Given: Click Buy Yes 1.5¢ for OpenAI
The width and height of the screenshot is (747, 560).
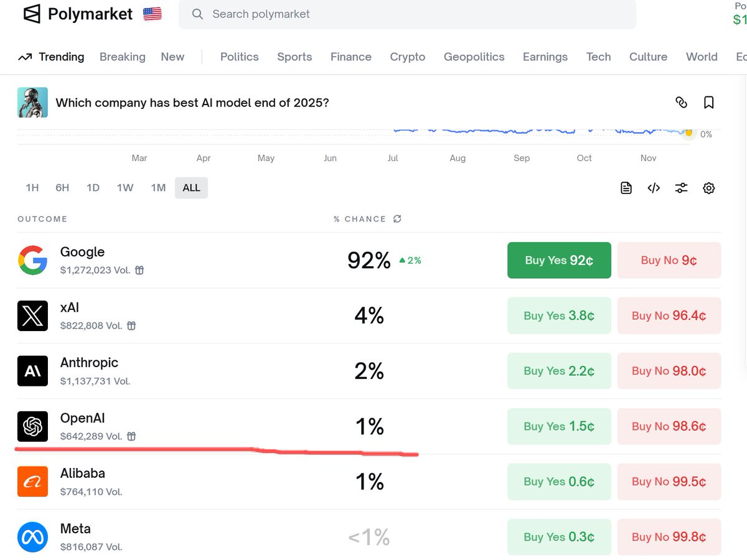Looking at the screenshot, I should point(560,426).
